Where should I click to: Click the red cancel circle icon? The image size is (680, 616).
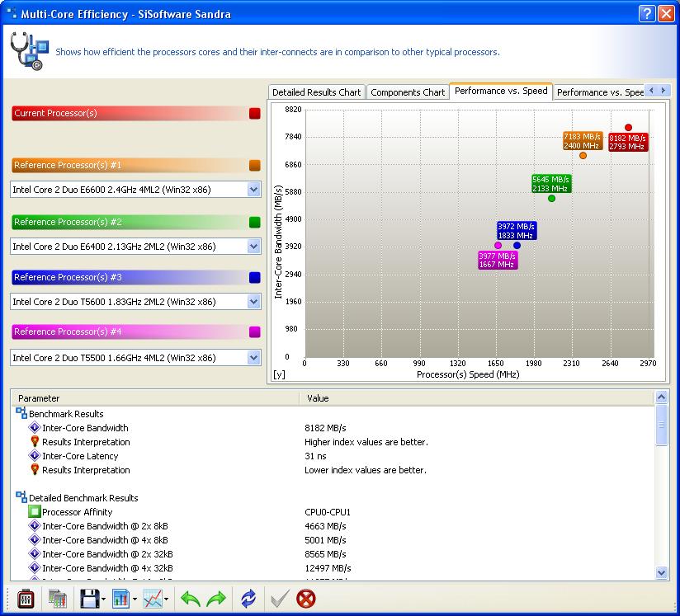click(x=306, y=599)
